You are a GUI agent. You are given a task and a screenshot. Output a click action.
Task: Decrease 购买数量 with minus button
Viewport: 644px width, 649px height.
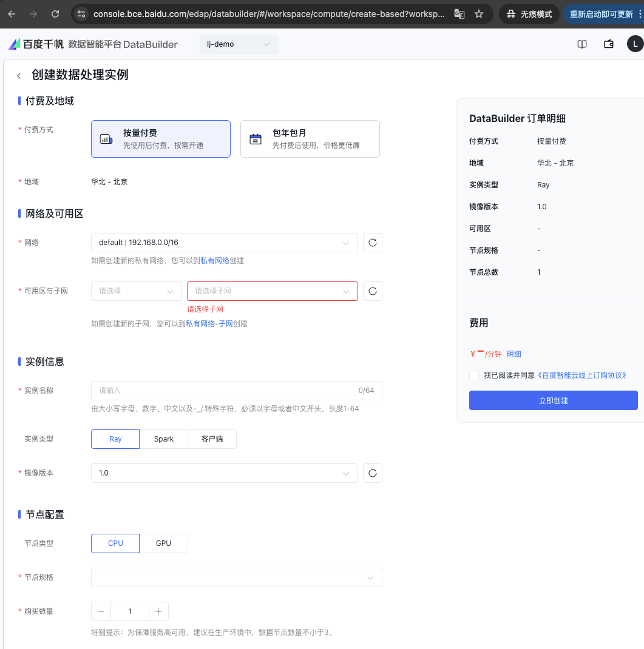[x=101, y=611]
